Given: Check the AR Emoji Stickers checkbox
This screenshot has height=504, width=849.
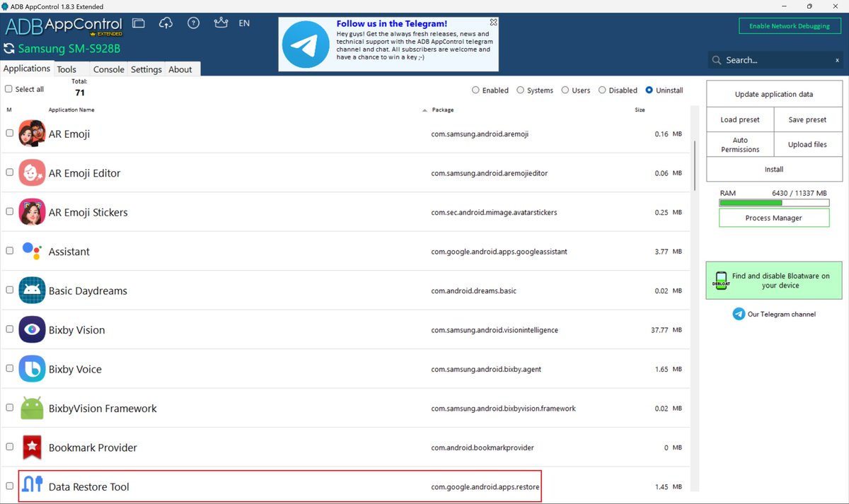Looking at the screenshot, I should tap(9, 211).
